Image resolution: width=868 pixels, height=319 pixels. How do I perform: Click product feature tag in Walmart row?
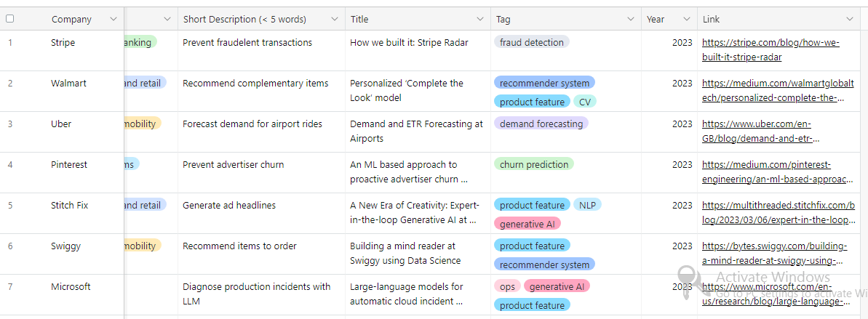[531, 102]
